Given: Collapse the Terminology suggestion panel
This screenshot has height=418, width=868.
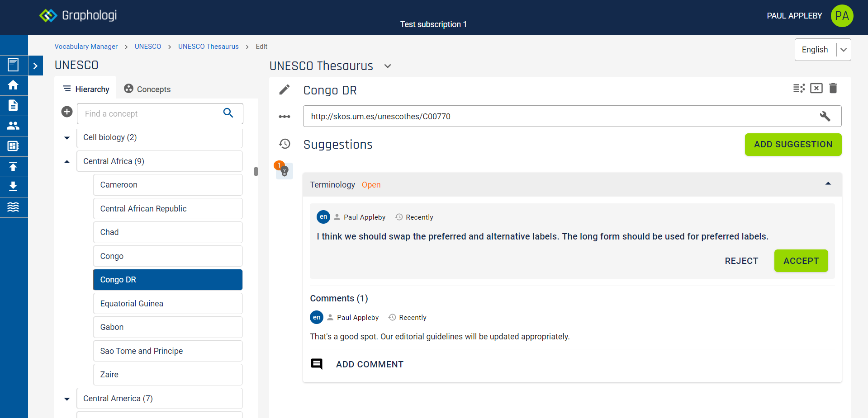Looking at the screenshot, I should point(828,184).
